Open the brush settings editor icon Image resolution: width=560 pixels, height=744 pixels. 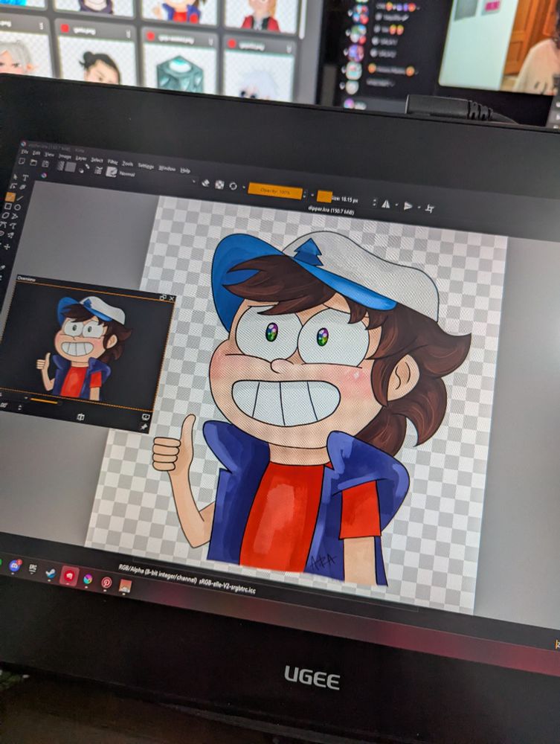point(98,170)
